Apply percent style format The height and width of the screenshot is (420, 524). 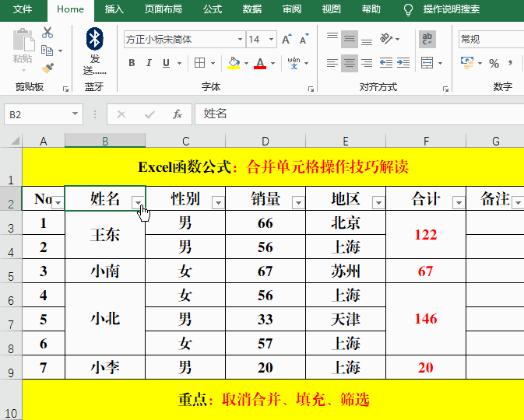pos(494,63)
